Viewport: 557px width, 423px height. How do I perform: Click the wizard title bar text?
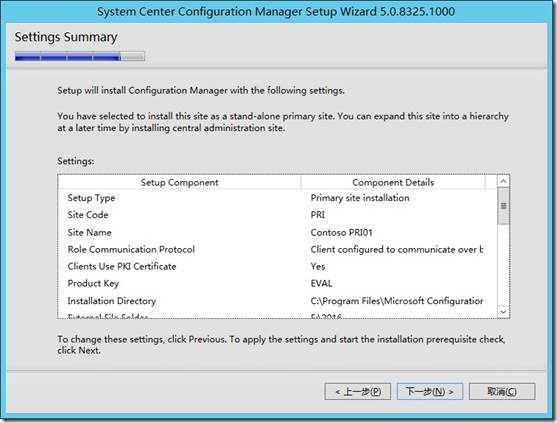(x=276, y=11)
